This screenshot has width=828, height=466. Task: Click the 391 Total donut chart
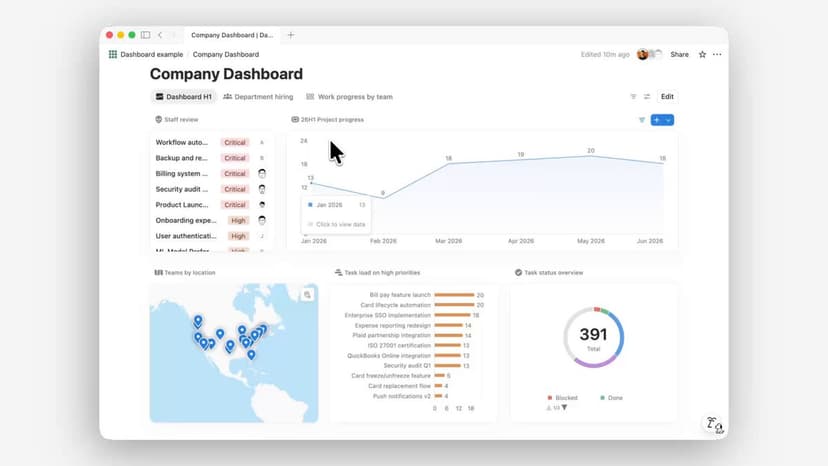point(594,337)
